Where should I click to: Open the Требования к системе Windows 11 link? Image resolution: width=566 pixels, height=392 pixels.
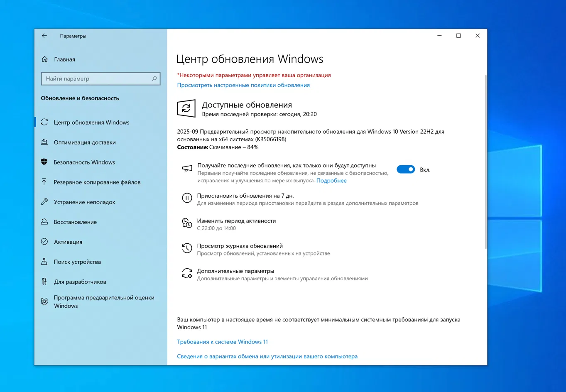223,342
